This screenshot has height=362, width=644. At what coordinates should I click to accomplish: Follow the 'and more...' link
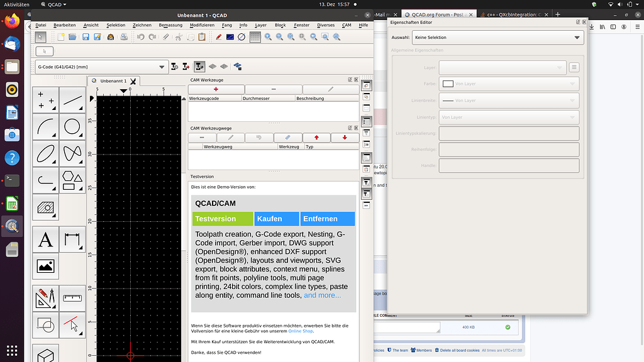(323, 295)
